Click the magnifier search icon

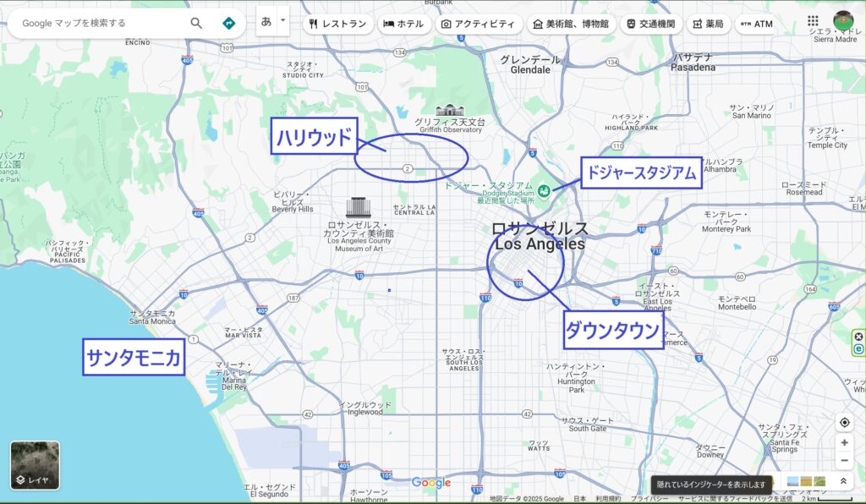tap(196, 23)
